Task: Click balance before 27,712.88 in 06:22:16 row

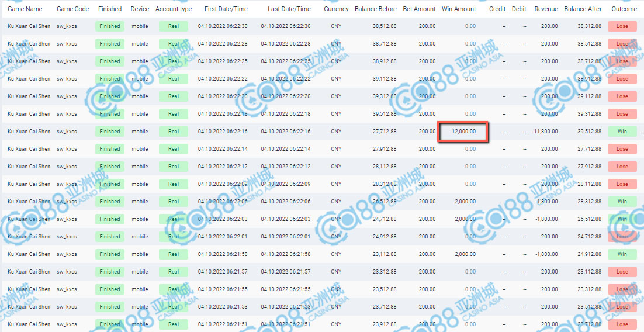Action: (x=385, y=132)
